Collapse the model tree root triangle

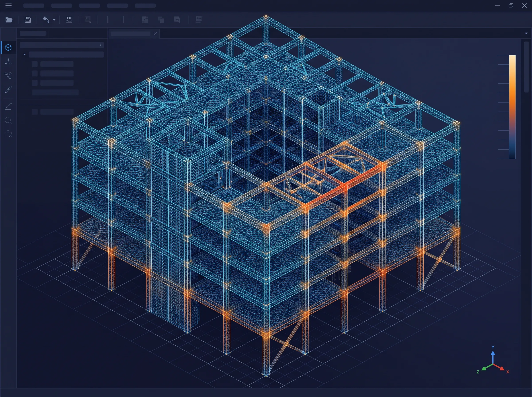25,54
